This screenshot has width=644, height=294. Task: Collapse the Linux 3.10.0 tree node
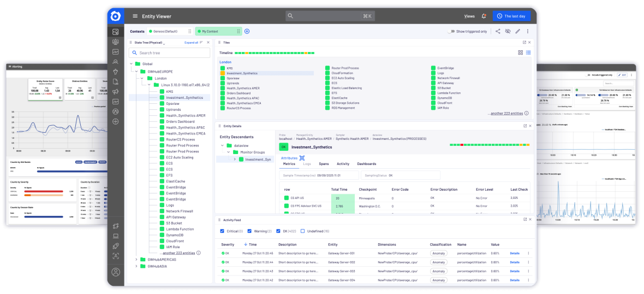(150, 85)
